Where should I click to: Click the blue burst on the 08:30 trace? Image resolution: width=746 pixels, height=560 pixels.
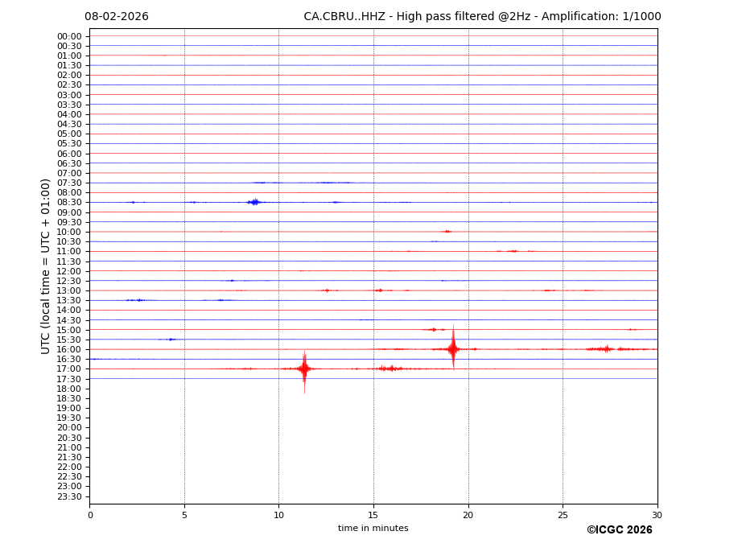pos(254,202)
